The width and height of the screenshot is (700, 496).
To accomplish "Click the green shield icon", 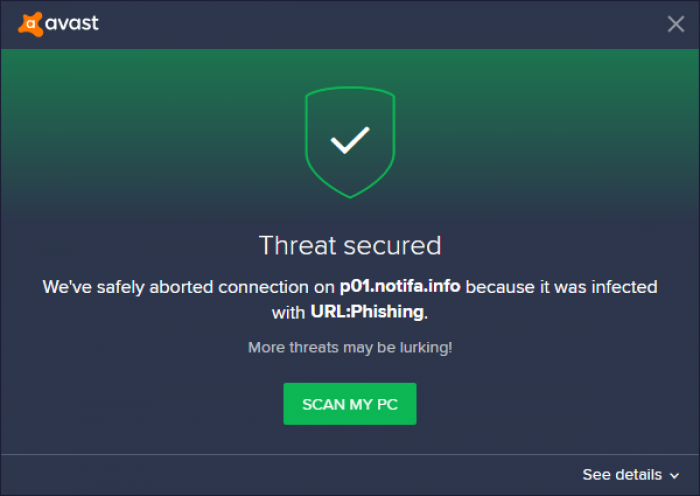I will pyautogui.click(x=350, y=142).
